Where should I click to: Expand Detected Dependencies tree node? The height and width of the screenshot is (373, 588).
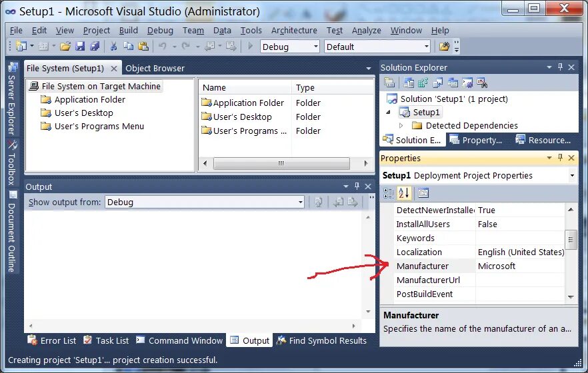401,125
